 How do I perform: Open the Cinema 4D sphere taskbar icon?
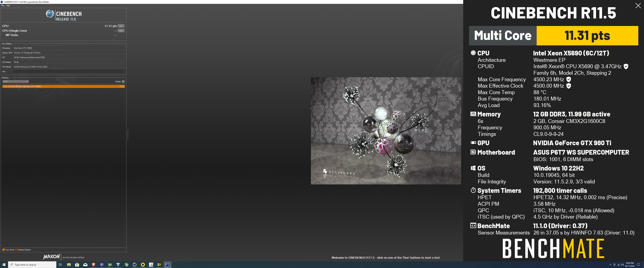coord(135,265)
